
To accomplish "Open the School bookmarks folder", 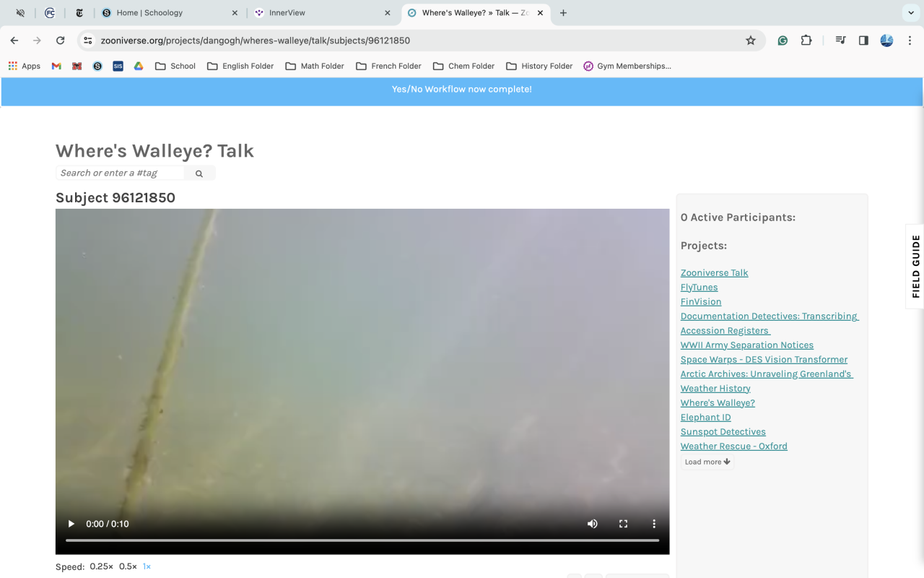I will pyautogui.click(x=175, y=66).
